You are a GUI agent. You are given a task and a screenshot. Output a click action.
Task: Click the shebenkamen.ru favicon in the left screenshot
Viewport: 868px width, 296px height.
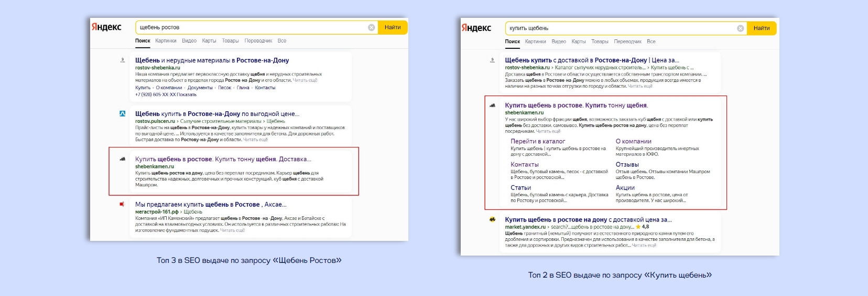click(x=122, y=158)
